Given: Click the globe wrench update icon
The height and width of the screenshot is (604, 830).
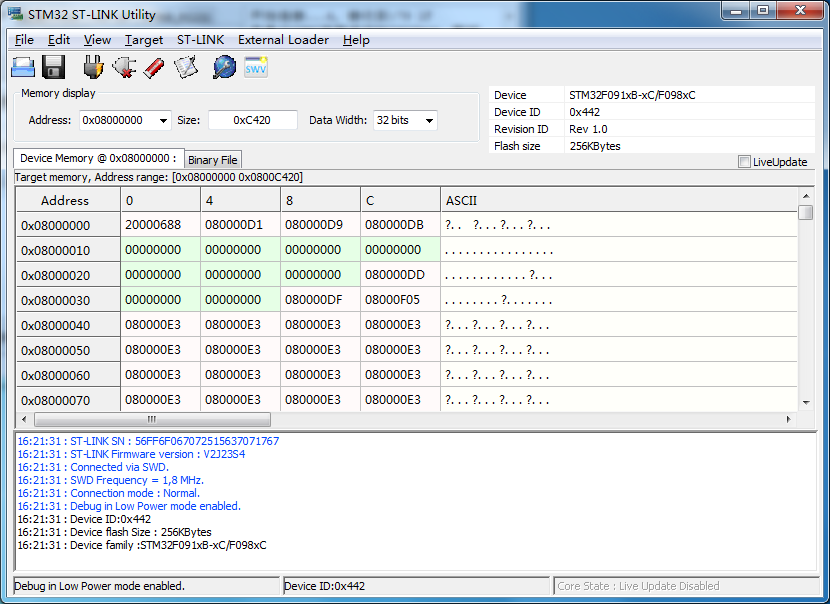Looking at the screenshot, I should coord(224,68).
